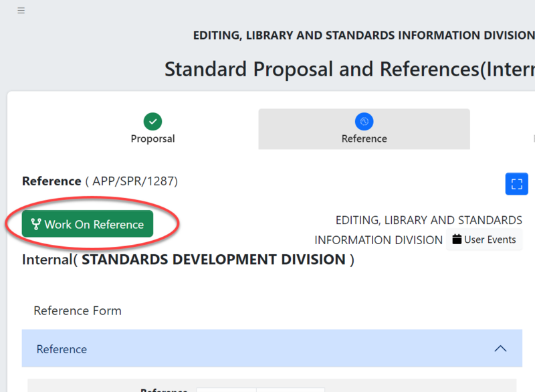
Task: Focus the first Reference input field
Action: coord(226,389)
